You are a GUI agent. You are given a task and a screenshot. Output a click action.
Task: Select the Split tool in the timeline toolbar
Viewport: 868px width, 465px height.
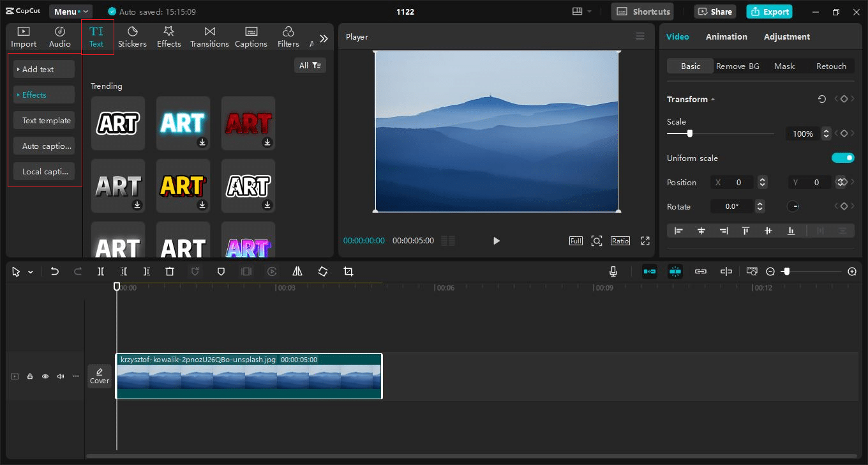(x=100, y=271)
